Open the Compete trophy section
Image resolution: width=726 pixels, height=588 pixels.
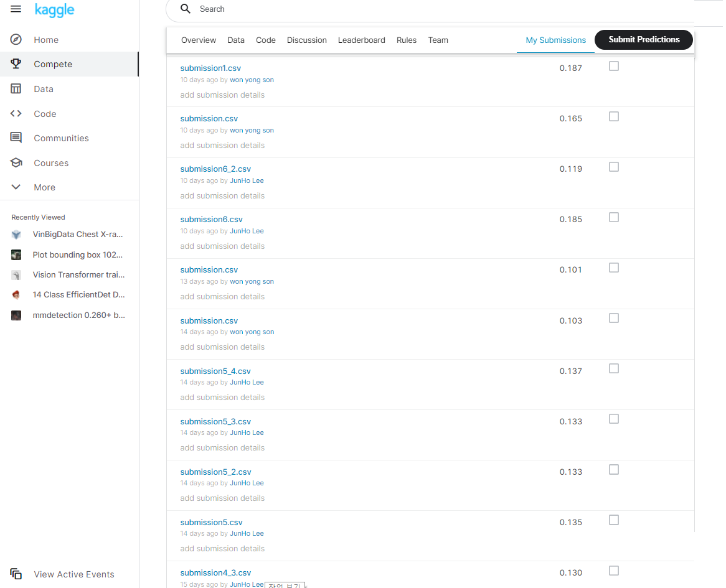point(52,63)
